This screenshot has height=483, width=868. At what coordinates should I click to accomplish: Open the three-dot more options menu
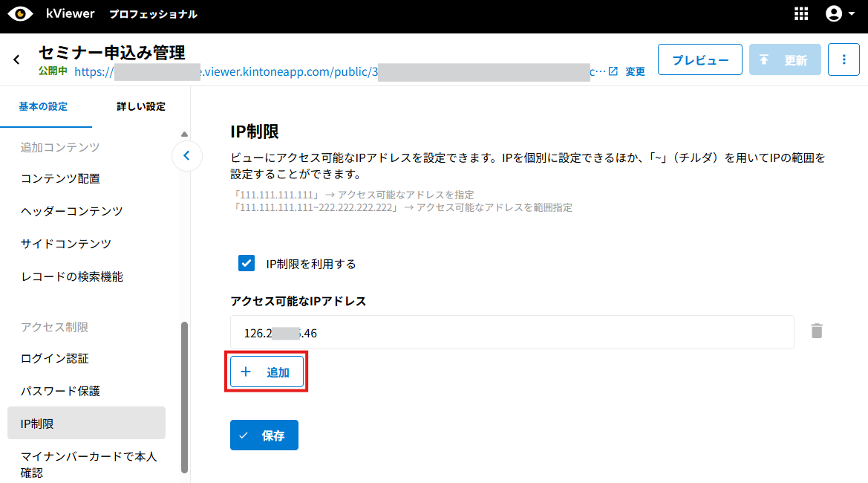point(843,59)
